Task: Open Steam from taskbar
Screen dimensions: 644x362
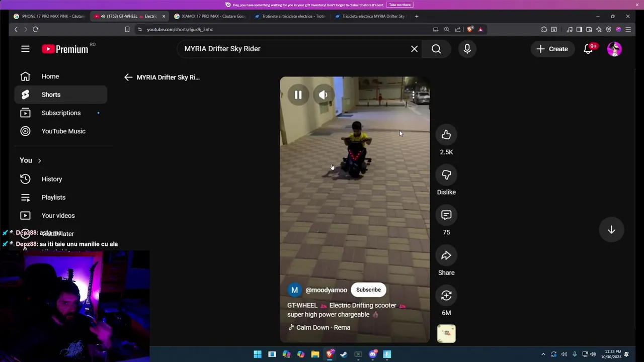Action: [x=344, y=354]
